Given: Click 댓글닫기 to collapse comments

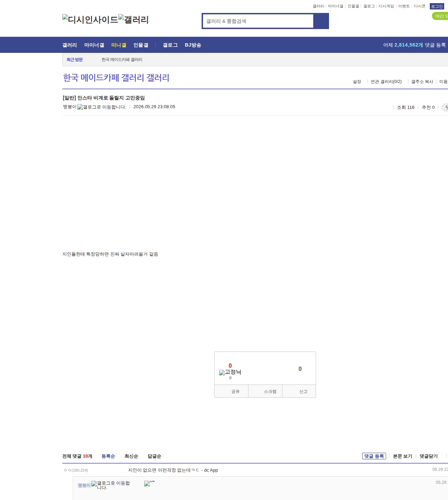Looking at the screenshot, I should pyautogui.click(x=429, y=456).
